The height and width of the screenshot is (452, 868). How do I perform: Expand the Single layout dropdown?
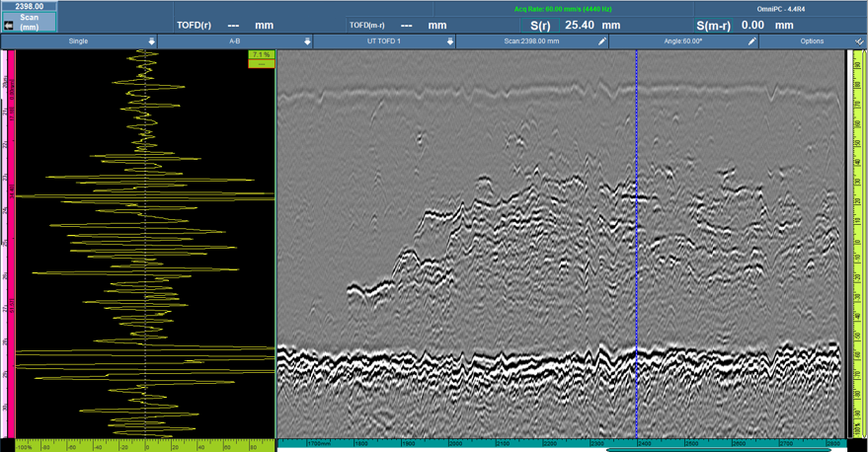coord(151,41)
